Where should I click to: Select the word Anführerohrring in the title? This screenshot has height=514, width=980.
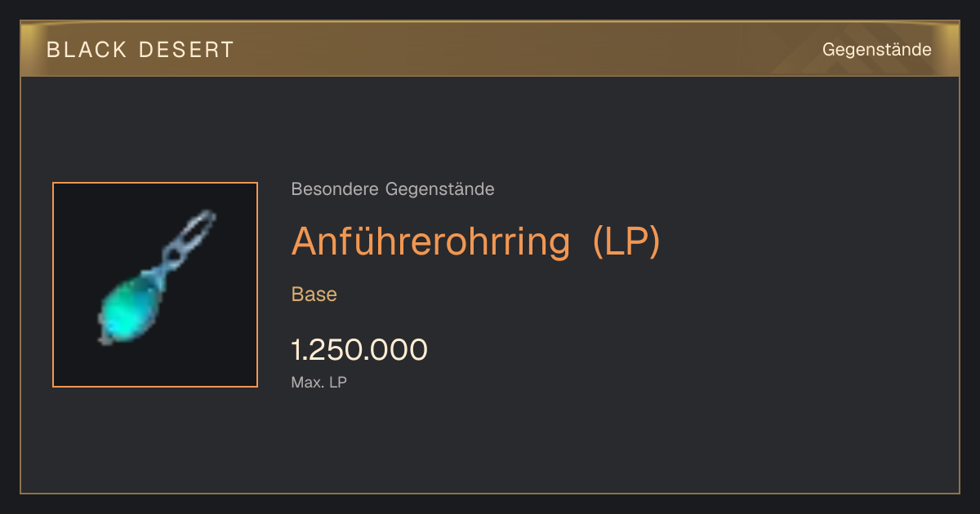[x=430, y=241]
